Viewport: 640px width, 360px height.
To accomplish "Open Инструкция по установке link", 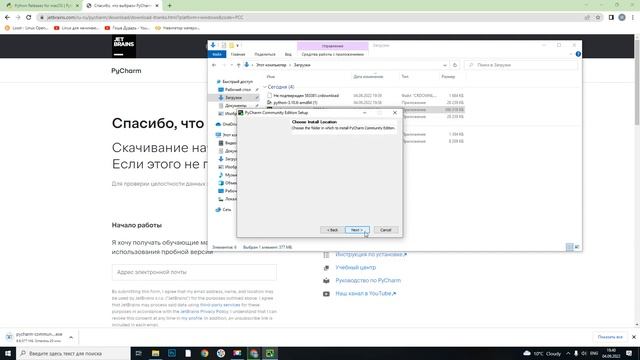I will coord(371,254).
